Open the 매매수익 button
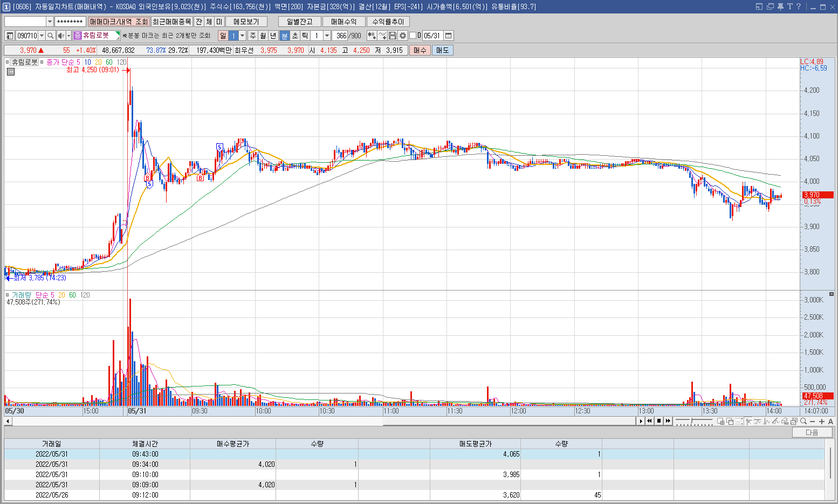This screenshot has width=838, height=504. 344,22
